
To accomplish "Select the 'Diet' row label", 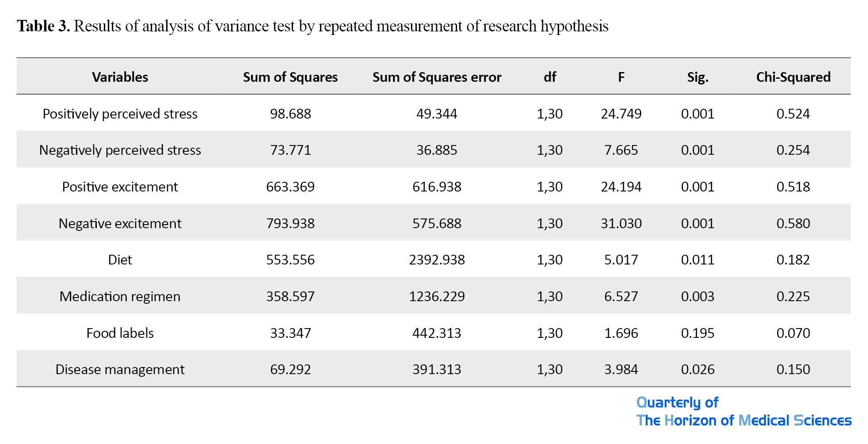I will tap(120, 260).
